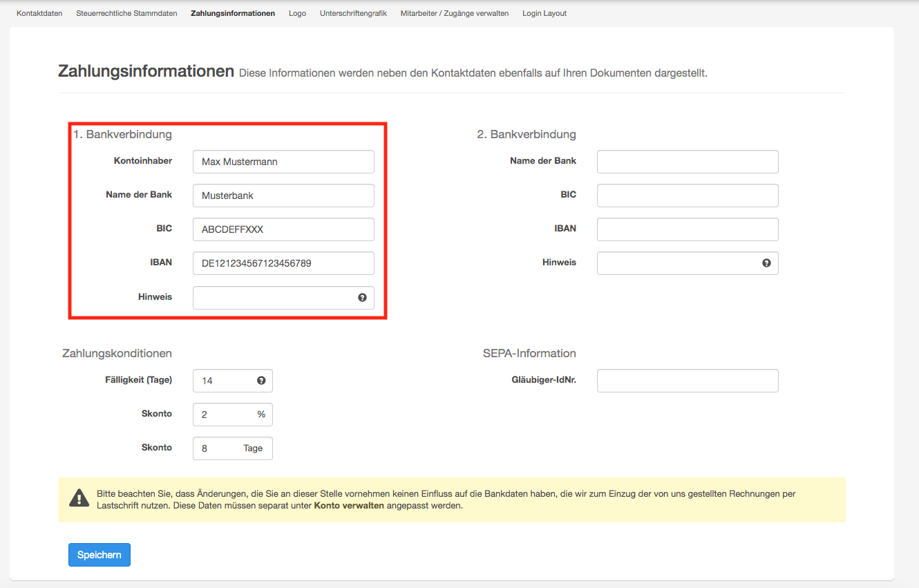919x588 pixels.
Task: Click Fälligkeit (Tage) field showing 14
Action: tap(233, 381)
